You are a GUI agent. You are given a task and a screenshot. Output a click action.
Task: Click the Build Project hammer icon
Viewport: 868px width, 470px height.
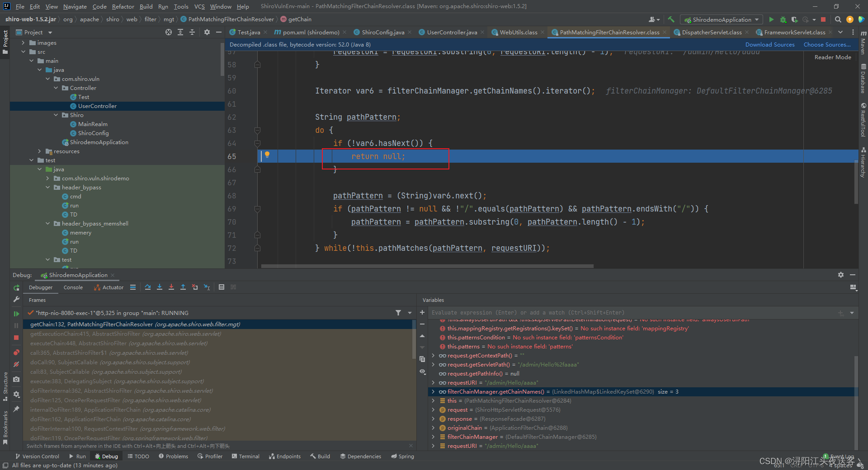671,19
